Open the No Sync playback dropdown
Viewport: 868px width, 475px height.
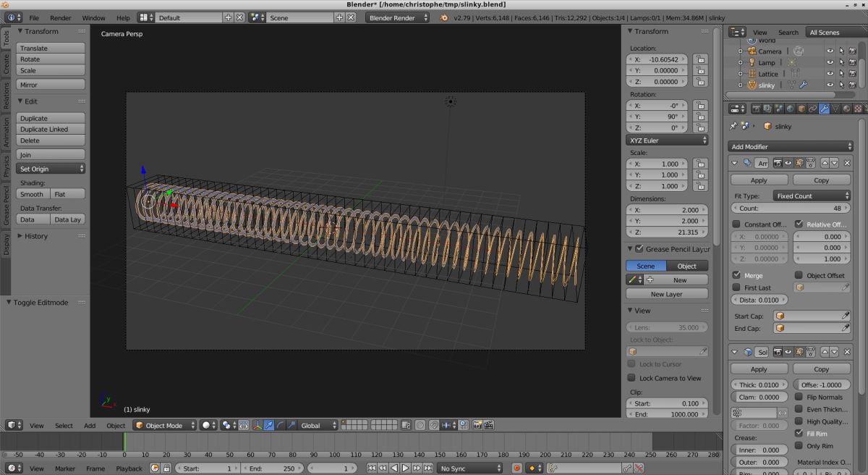click(469, 468)
